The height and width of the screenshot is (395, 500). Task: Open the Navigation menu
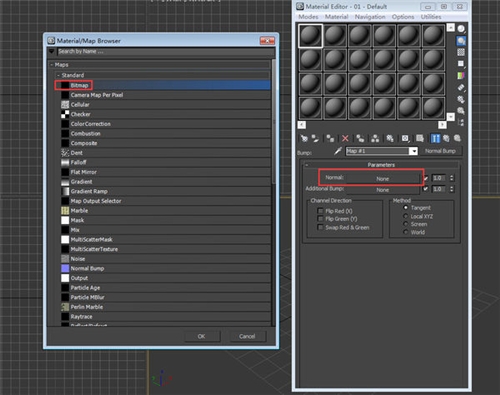point(370,17)
